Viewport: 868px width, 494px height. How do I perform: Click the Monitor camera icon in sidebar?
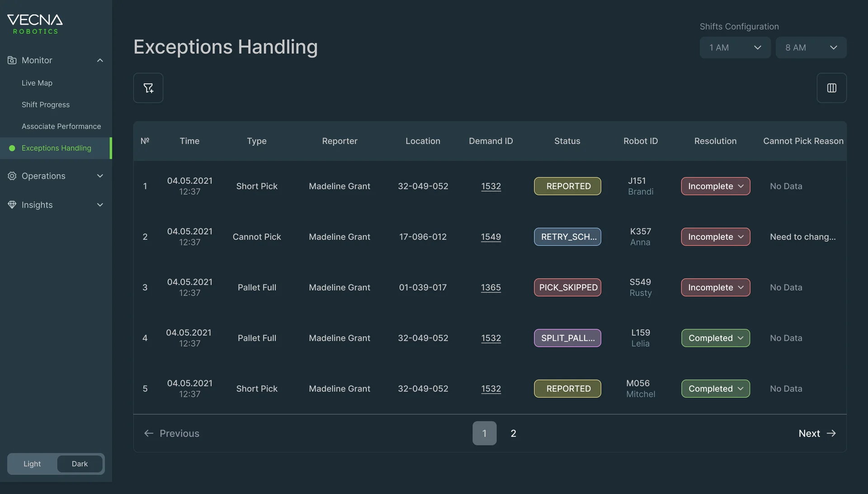(12, 60)
